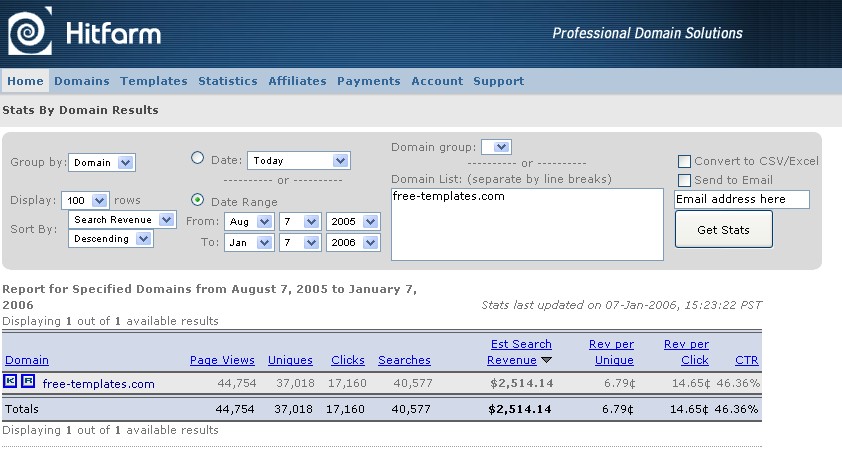Image resolution: width=842 pixels, height=451 pixels.
Task: Open the Group by Domain dropdown
Action: (102, 163)
